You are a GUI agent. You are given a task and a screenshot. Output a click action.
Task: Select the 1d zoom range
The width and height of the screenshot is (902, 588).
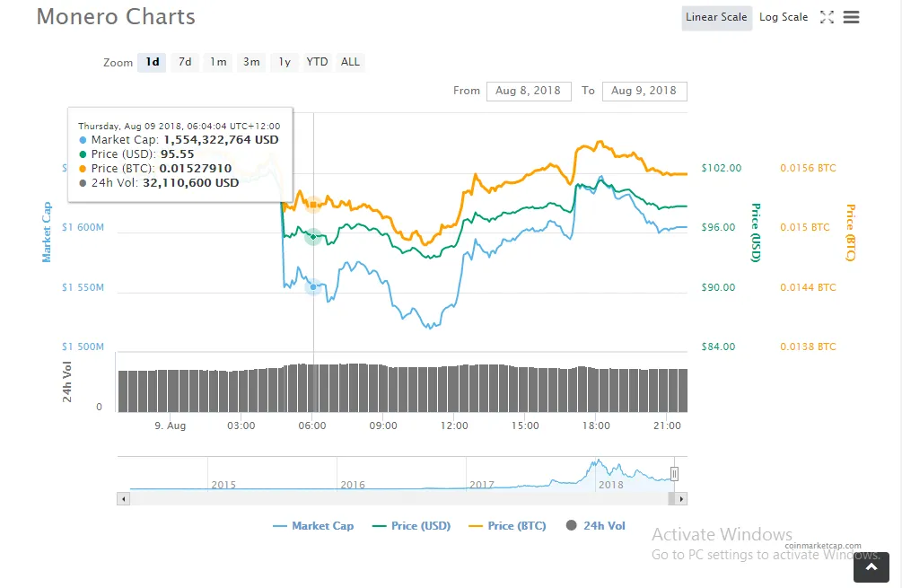(x=152, y=62)
